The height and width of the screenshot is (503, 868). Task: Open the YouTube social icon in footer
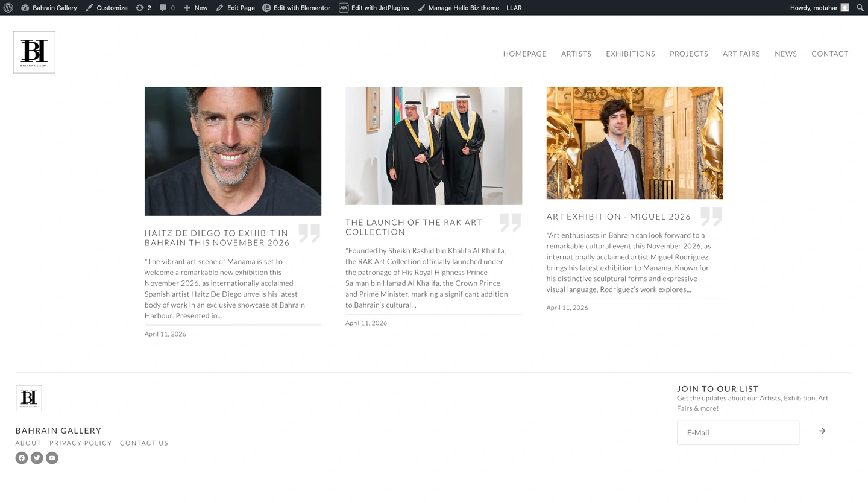(52, 458)
